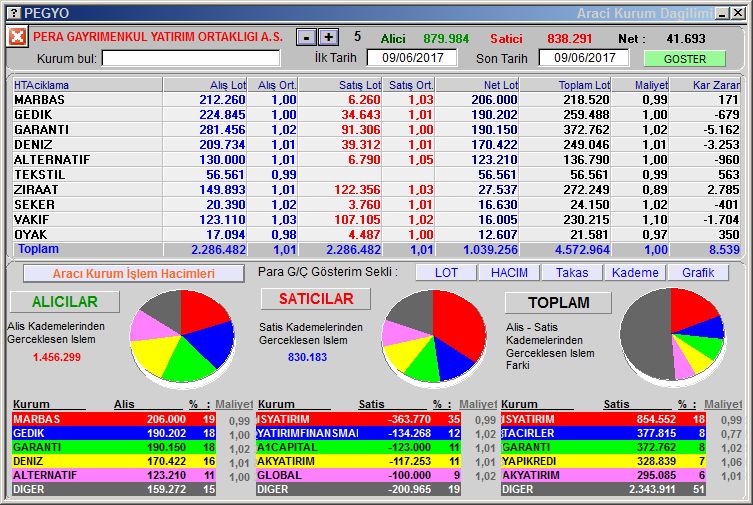Sort by the upper table's Maliyet column header
This screenshot has height=505, width=753.
(x=640, y=85)
